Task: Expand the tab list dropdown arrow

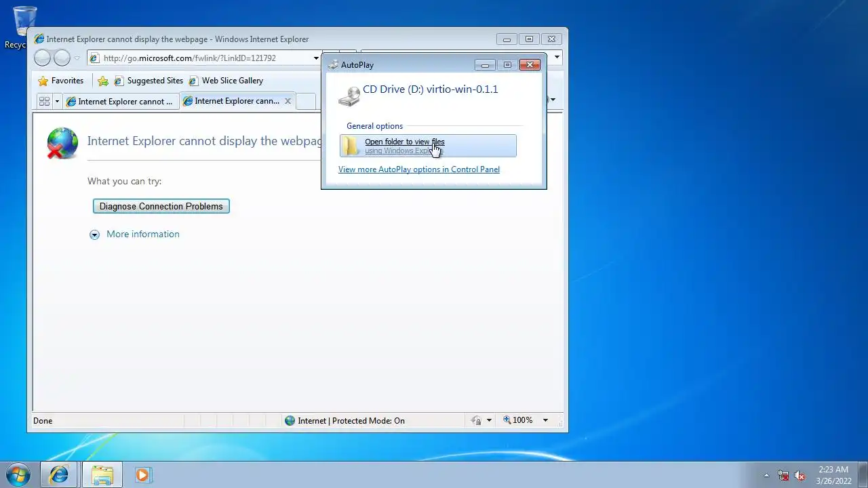Action: click(x=57, y=101)
